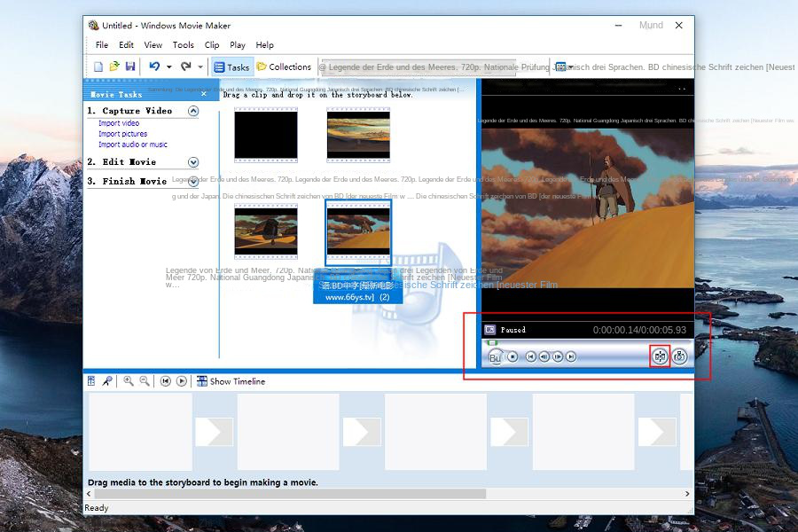Open the redo history dropdown arrow
This screenshot has height=532, width=798.
(x=200, y=66)
